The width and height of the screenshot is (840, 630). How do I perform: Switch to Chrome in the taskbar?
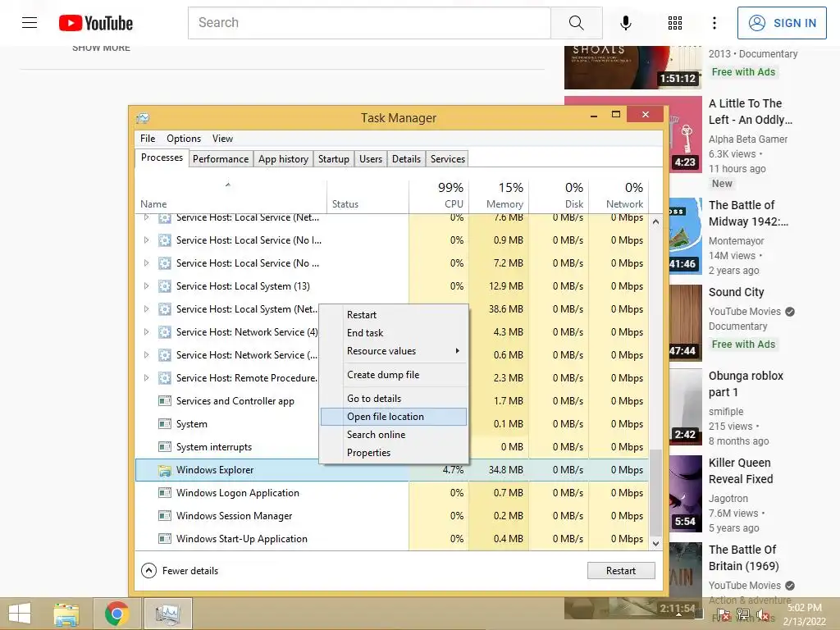(116, 614)
